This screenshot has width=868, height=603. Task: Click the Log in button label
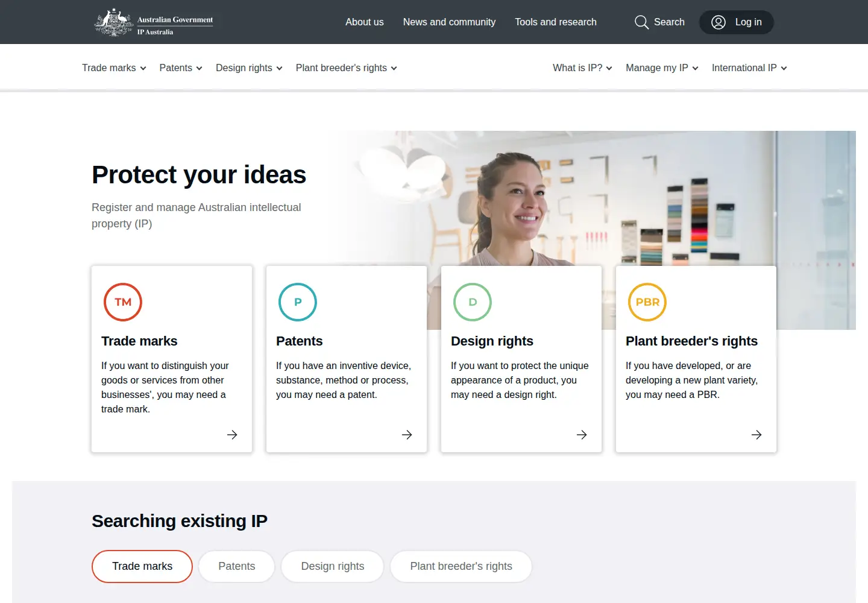[x=749, y=22]
